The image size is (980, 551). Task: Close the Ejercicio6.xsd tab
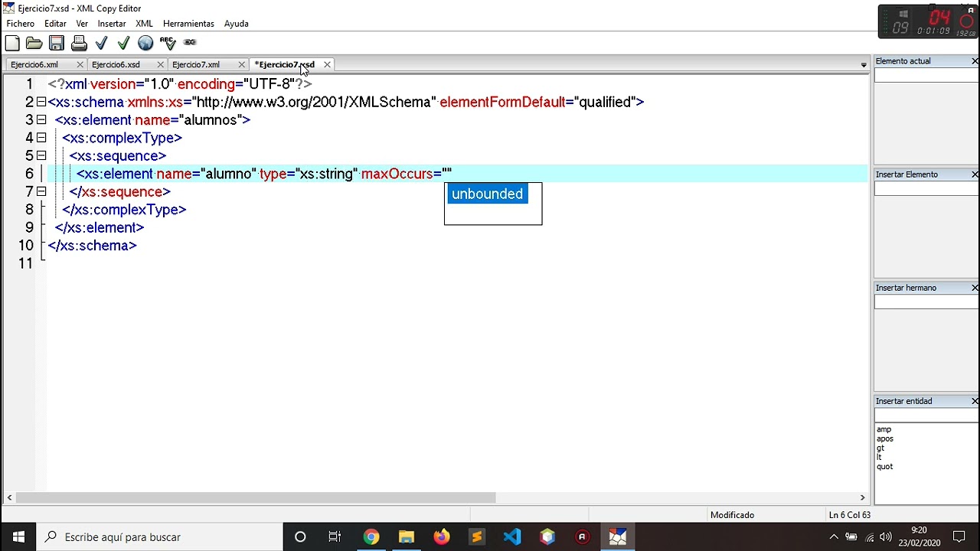coord(161,64)
